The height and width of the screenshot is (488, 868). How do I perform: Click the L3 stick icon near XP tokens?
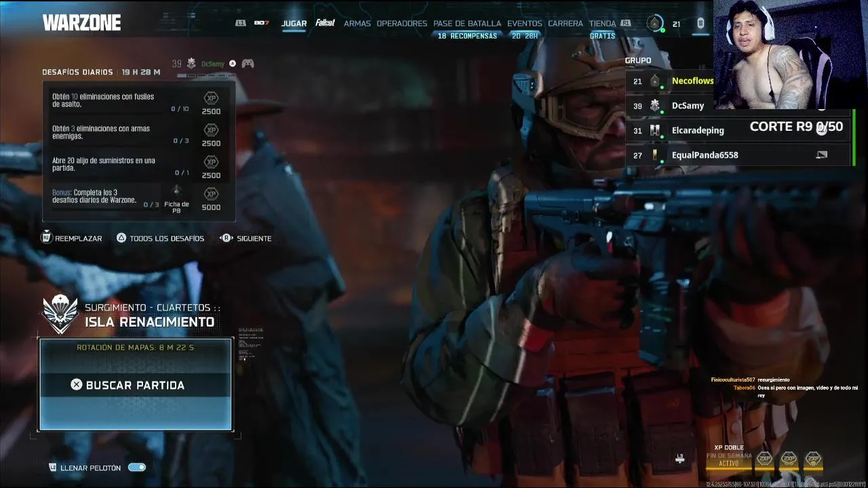click(679, 459)
